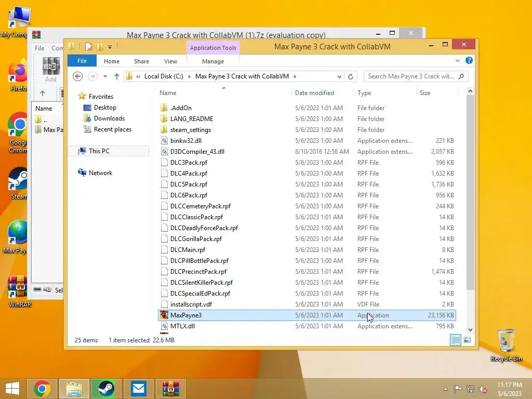Expand the address bar history dropdown
The height and width of the screenshot is (399, 532).
339,77
